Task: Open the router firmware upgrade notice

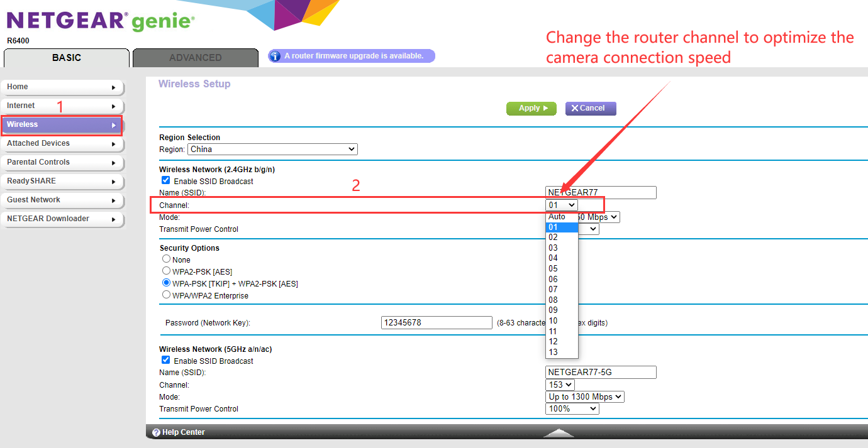Action: [352, 56]
